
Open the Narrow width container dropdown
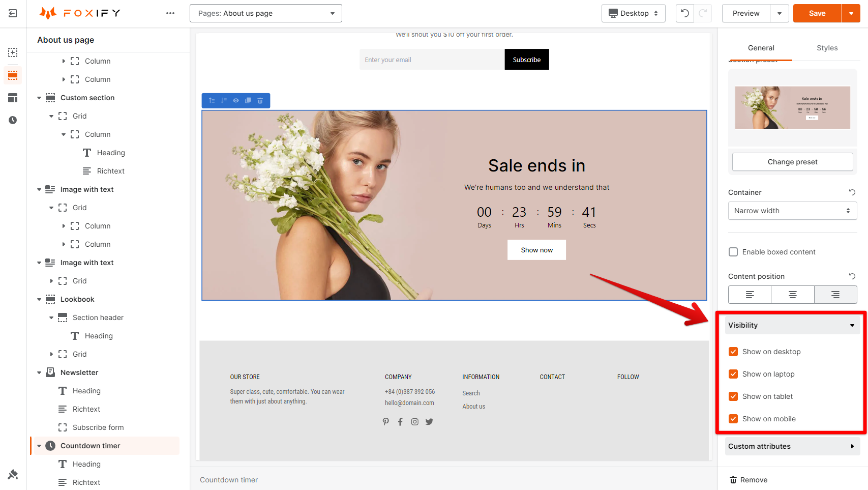[x=793, y=211]
